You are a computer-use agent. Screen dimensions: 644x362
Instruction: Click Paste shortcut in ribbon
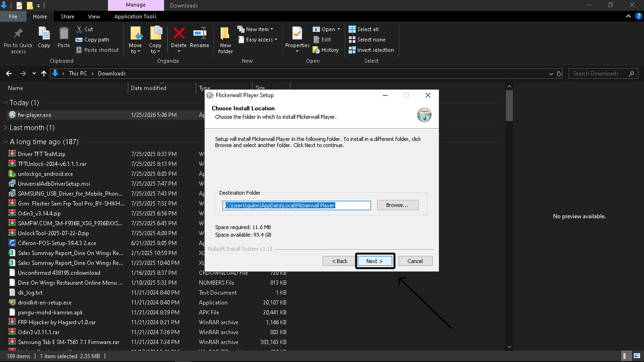click(x=97, y=50)
